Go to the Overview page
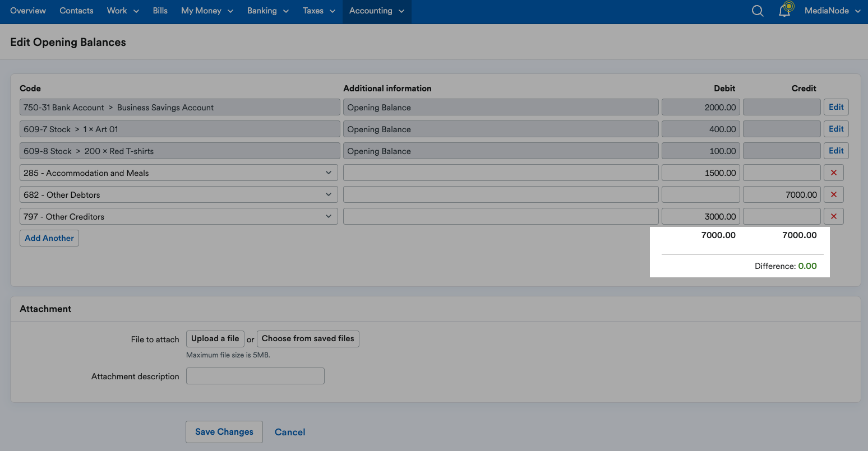 coord(28,11)
